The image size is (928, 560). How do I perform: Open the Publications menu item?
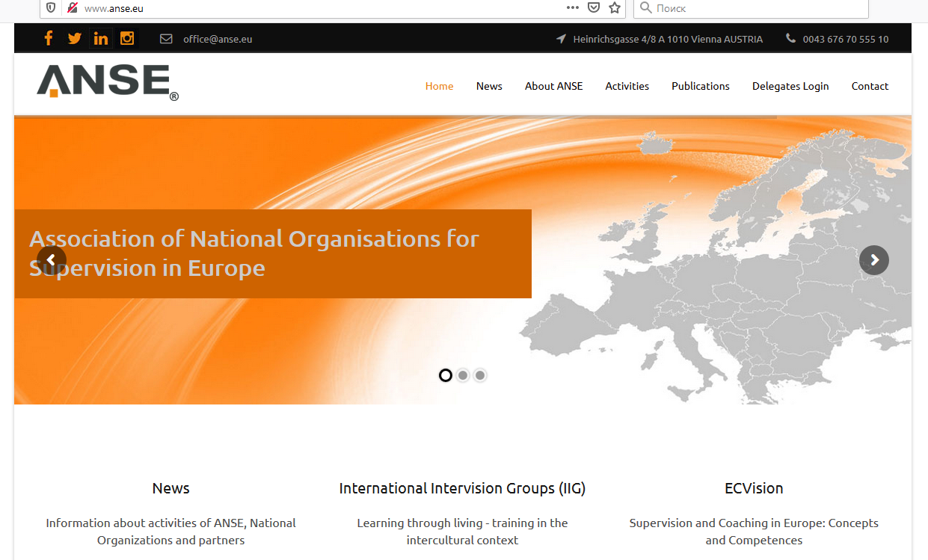point(700,86)
